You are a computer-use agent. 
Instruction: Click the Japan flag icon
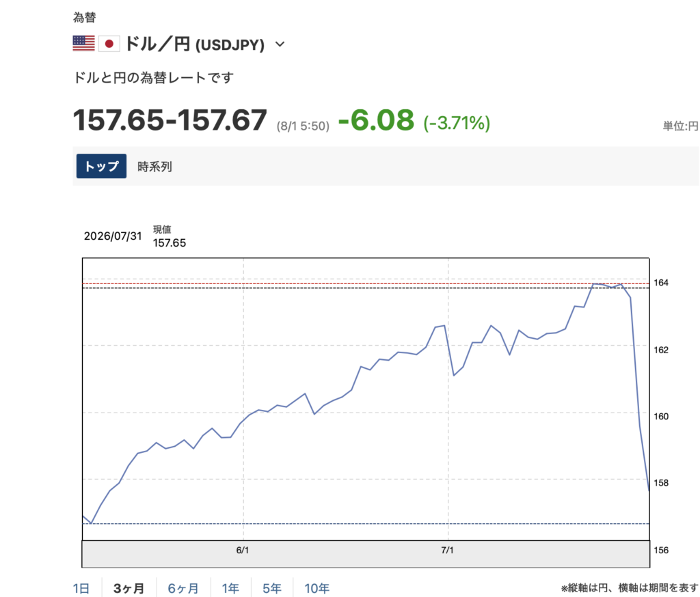tap(109, 44)
